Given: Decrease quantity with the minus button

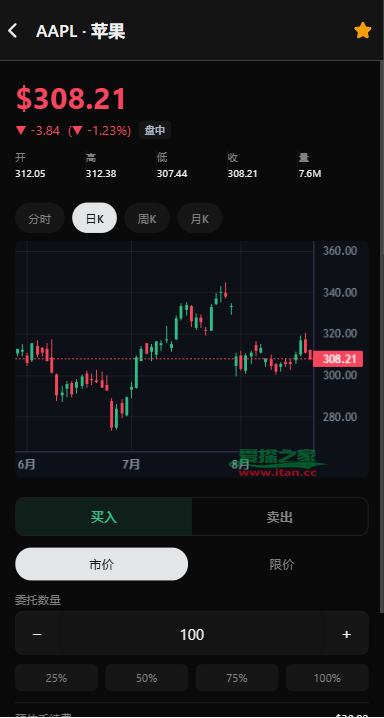Looking at the screenshot, I should pyautogui.click(x=37, y=634).
